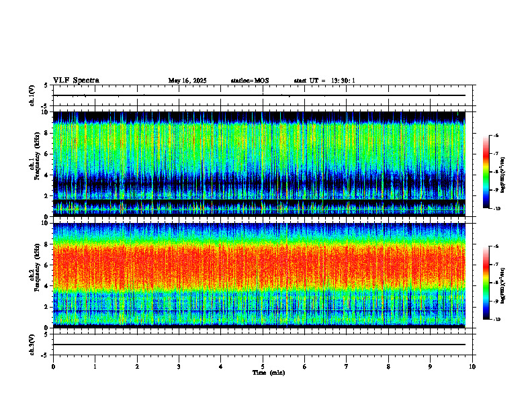Click the time axis end label "10"
Screen dimensions: 532x411
point(472,367)
